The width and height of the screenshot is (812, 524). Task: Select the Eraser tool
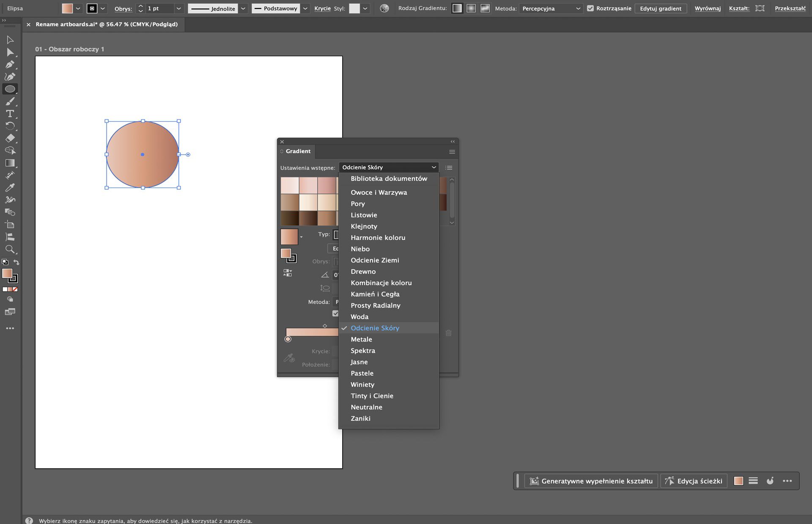(10, 138)
